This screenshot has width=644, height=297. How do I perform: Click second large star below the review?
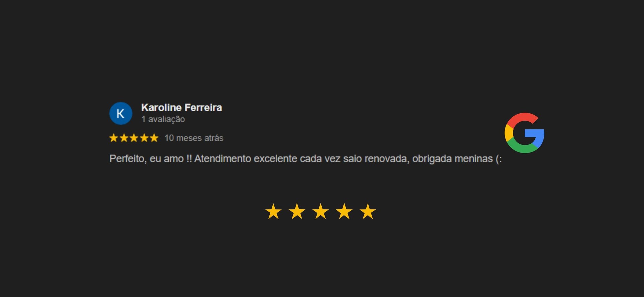pyautogui.click(x=297, y=212)
